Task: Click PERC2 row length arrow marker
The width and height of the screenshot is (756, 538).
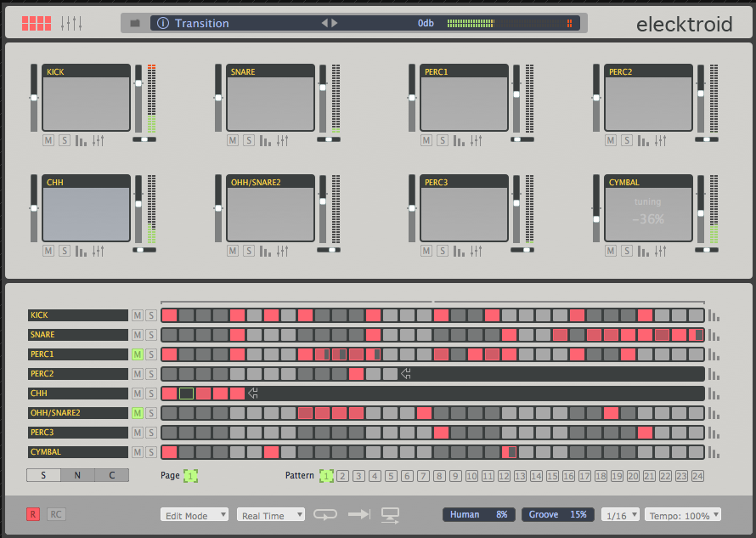Action: point(406,373)
